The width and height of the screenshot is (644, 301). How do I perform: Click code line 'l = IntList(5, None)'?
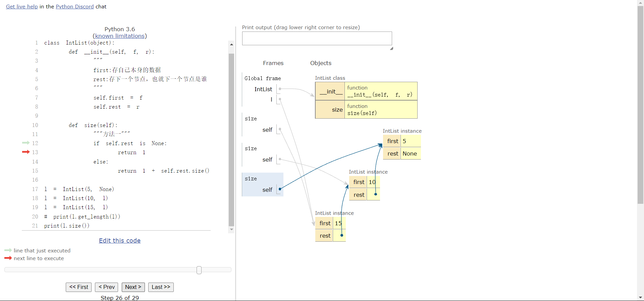click(x=79, y=189)
